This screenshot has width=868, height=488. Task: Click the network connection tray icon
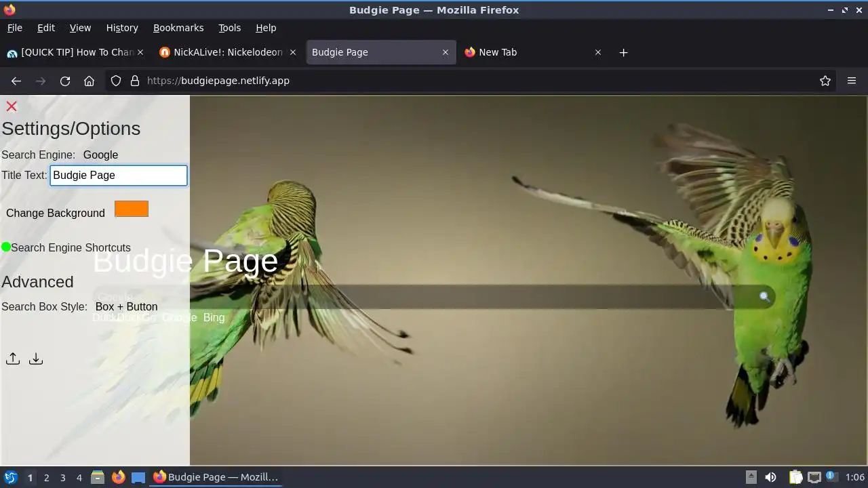(x=814, y=477)
